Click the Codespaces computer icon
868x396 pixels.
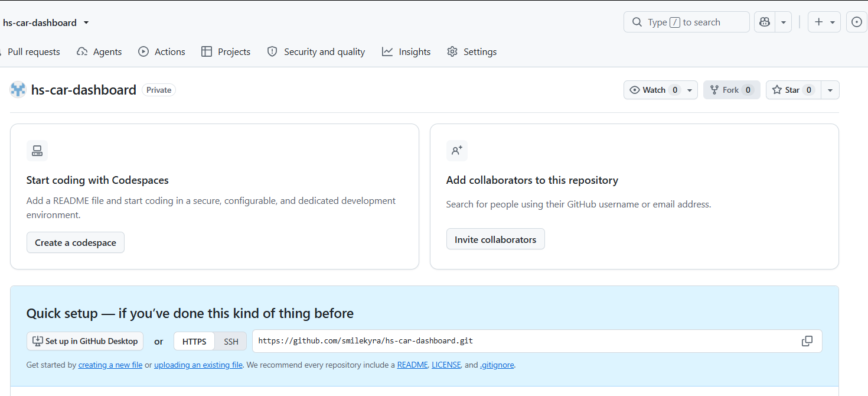tap(37, 151)
